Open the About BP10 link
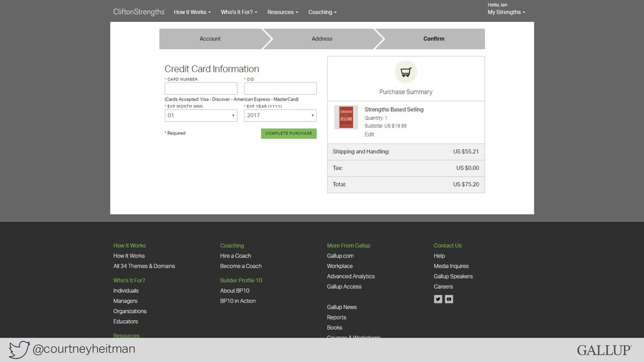Screen dimensions: 644x362 (x=235, y=290)
